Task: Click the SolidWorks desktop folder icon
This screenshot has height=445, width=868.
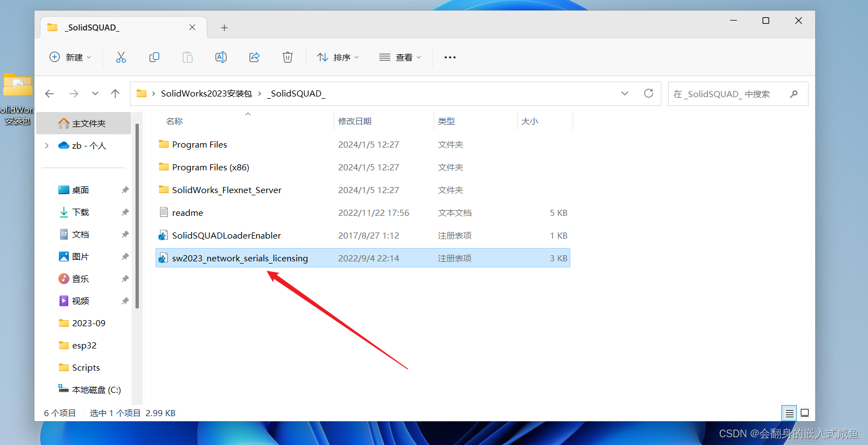Action: click(17, 87)
